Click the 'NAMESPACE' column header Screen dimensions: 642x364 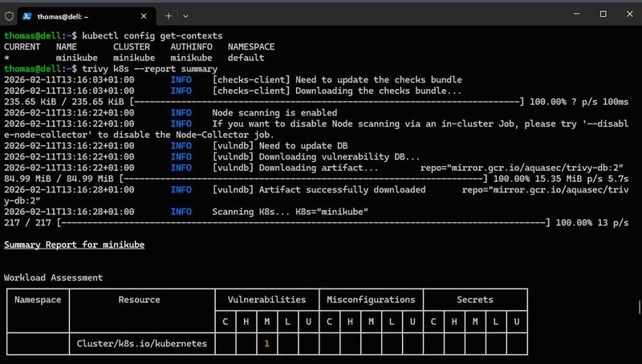(251, 47)
